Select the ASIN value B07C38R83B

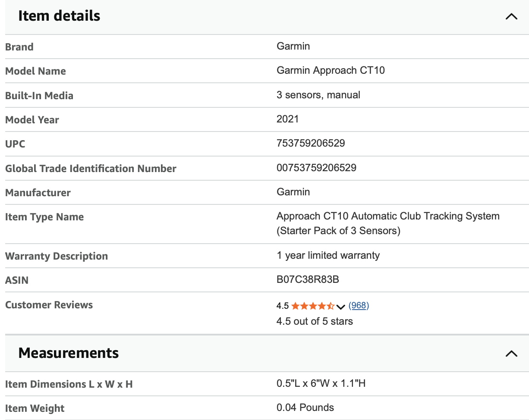308,279
